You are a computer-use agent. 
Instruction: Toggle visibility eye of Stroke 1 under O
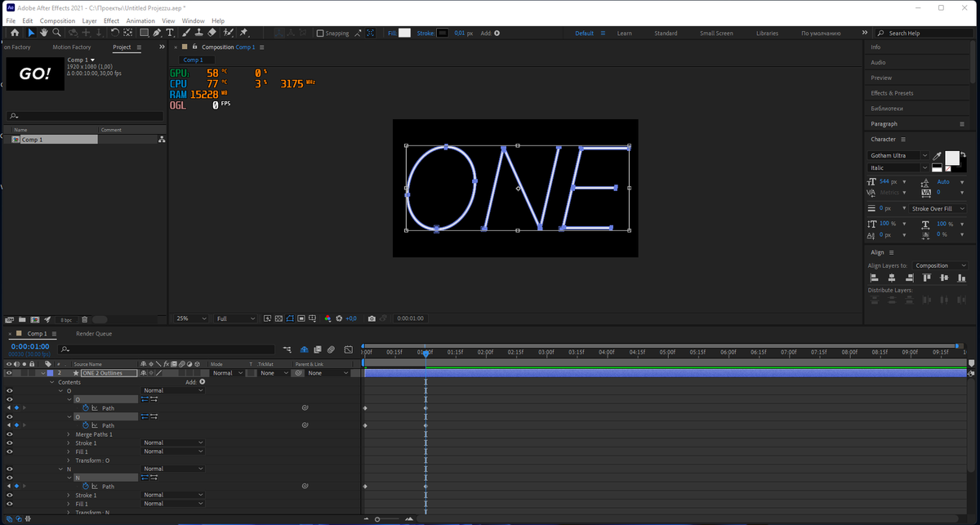pos(9,443)
